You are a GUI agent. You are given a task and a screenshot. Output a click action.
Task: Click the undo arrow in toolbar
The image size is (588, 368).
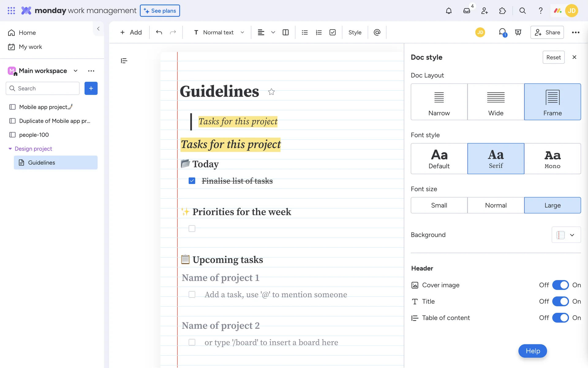point(159,32)
